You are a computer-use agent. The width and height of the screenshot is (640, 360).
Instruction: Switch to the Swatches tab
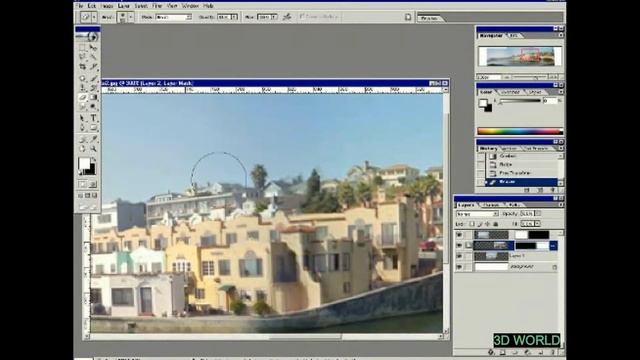510,92
